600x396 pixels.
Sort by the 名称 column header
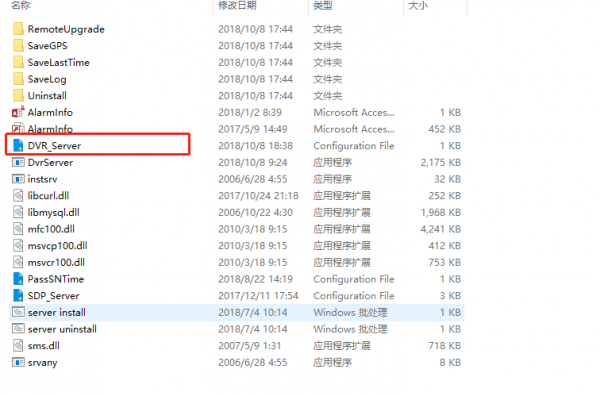(x=21, y=5)
